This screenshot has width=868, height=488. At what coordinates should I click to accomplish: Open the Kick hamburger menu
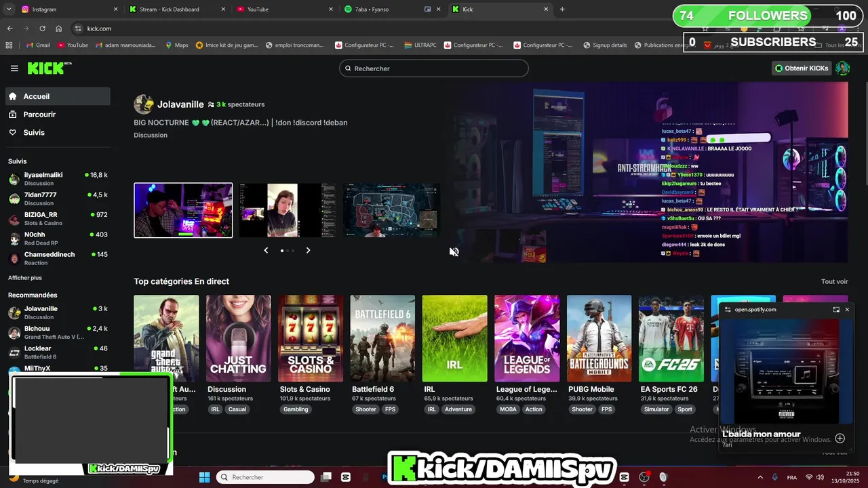[x=14, y=68]
